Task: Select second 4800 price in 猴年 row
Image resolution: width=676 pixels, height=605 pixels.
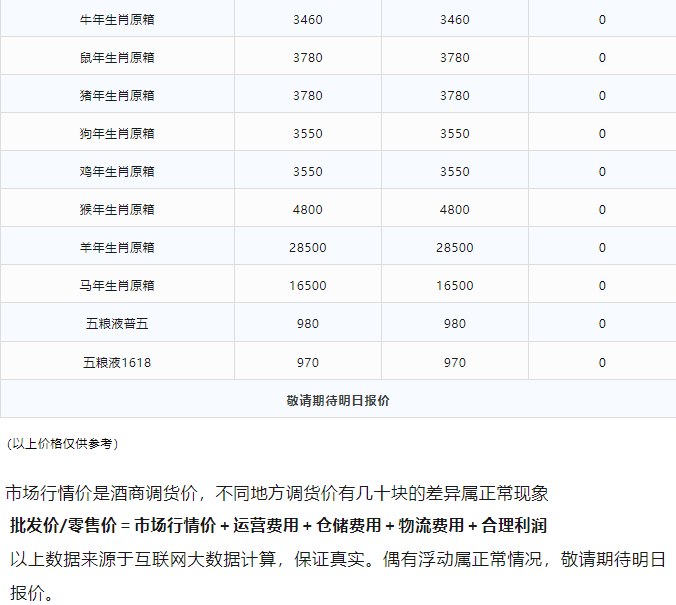Action: tap(454, 210)
